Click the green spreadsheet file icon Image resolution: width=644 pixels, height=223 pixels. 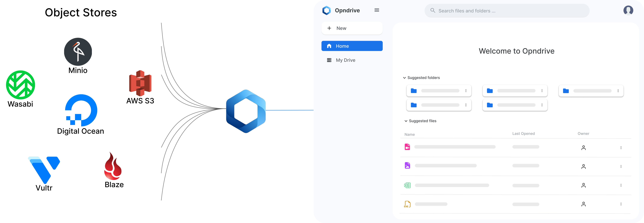click(407, 185)
